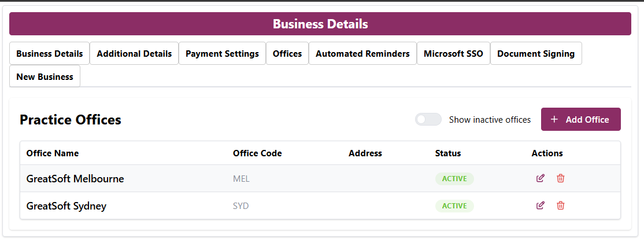Screen dimensions: 644x246
Task: Click the ACTIVE badge for Sydney
Action: coord(454,206)
